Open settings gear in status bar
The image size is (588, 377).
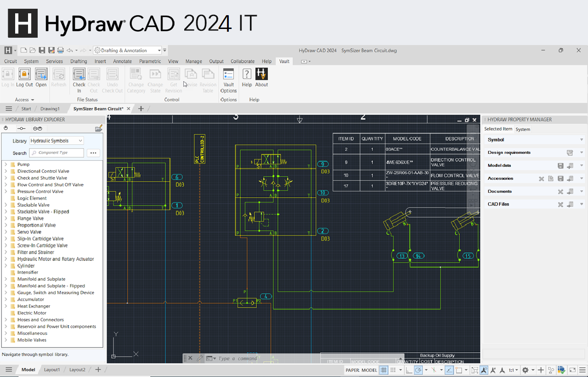[526, 370]
